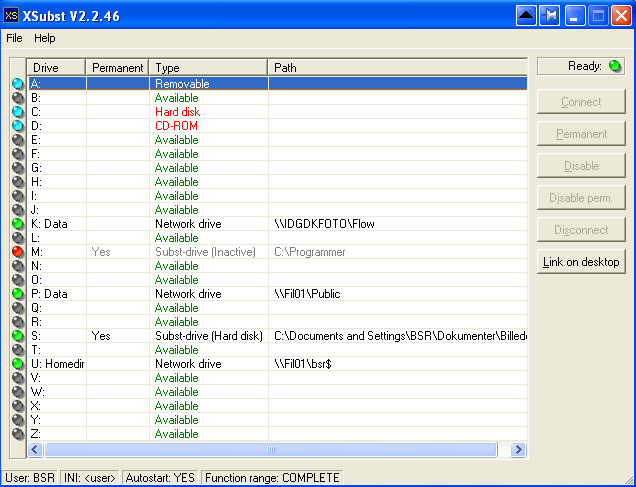Click the User: BSR status bar field
Image resolution: width=636 pixels, height=487 pixels.
[30, 478]
